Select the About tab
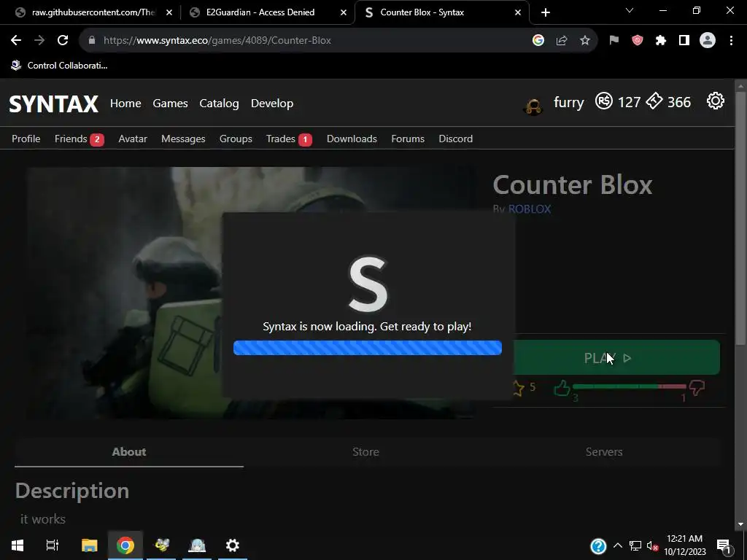The width and height of the screenshot is (747, 560). coord(129,452)
